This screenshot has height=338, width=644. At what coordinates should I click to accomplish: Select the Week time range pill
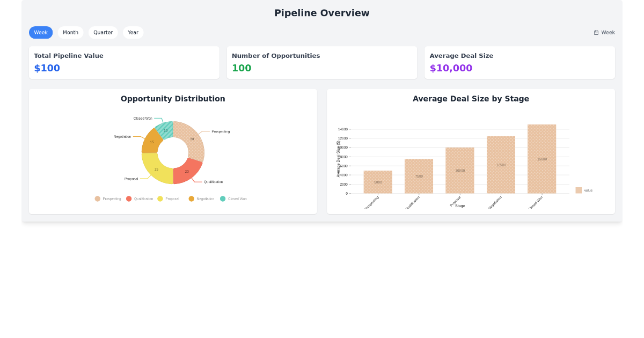point(41,32)
